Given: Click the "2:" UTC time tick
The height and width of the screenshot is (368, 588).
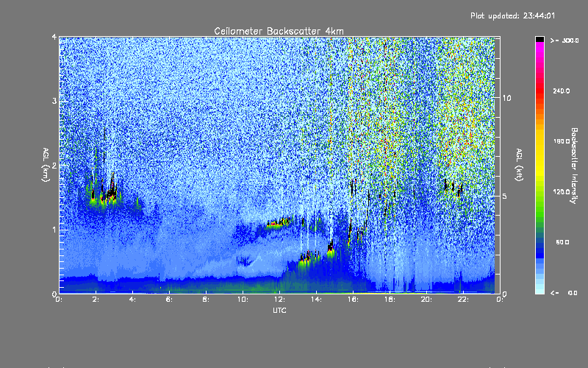Looking at the screenshot, I should (96, 300).
